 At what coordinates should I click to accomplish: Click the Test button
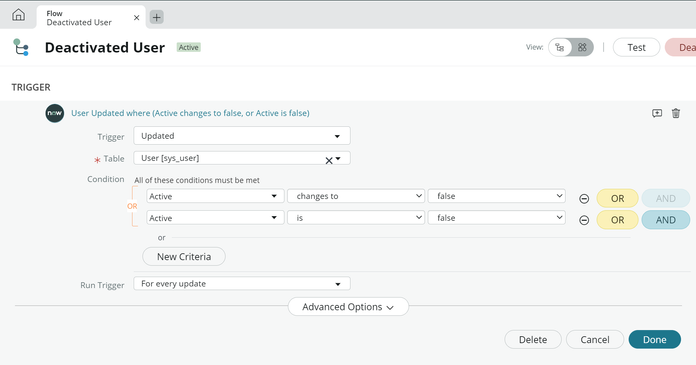point(636,48)
